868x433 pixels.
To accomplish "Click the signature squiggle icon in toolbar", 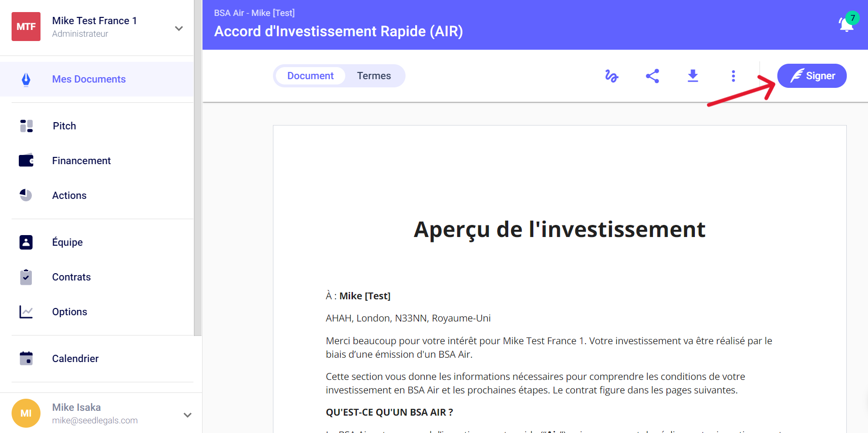I will [611, 76].
